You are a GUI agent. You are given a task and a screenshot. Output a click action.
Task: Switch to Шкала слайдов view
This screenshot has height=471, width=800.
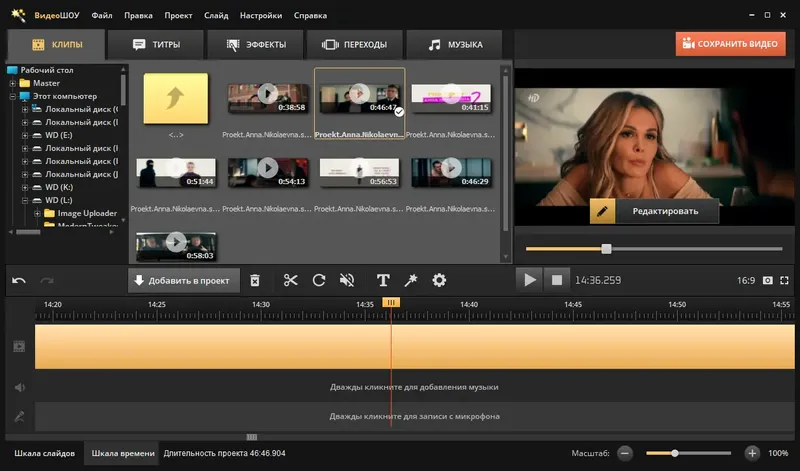pyautogui.click(x=44, y=453)
